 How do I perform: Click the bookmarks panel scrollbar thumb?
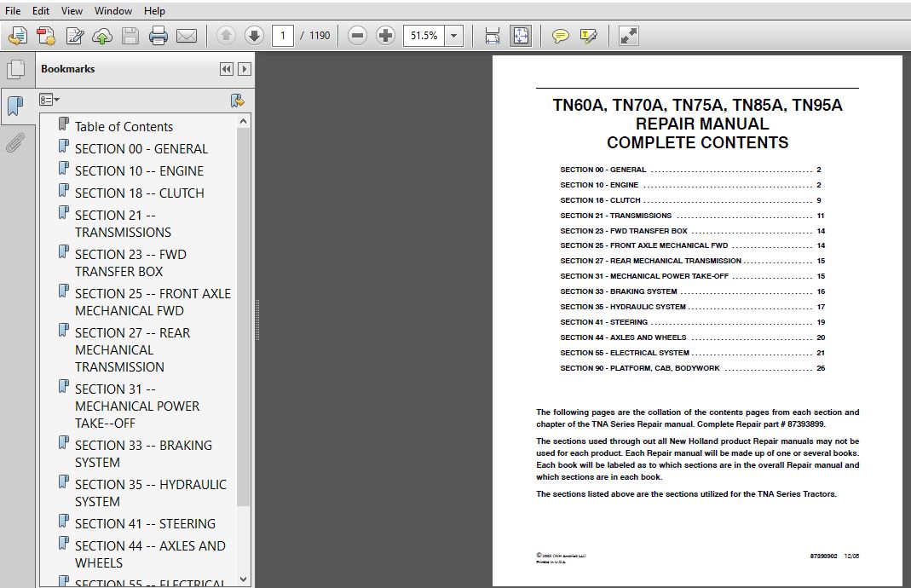[244, 316]
